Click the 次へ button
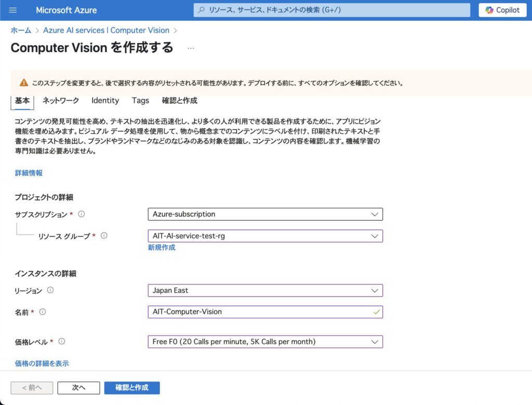This screenshot has width=532, height=405. [x=79, y=388]
